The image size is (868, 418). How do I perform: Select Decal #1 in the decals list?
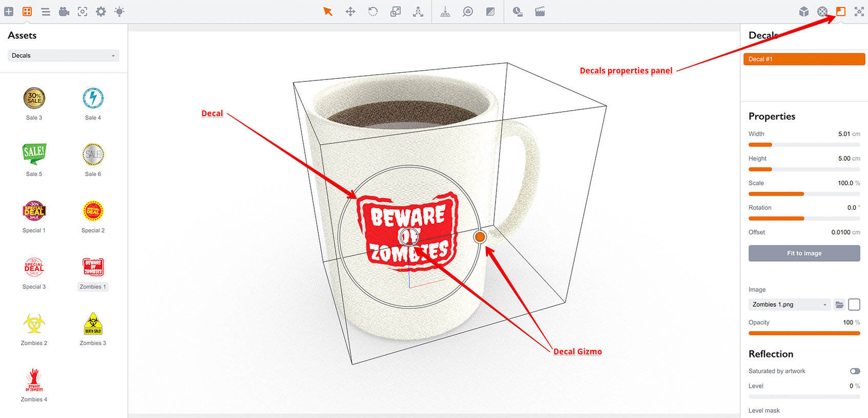click(804, 59)
